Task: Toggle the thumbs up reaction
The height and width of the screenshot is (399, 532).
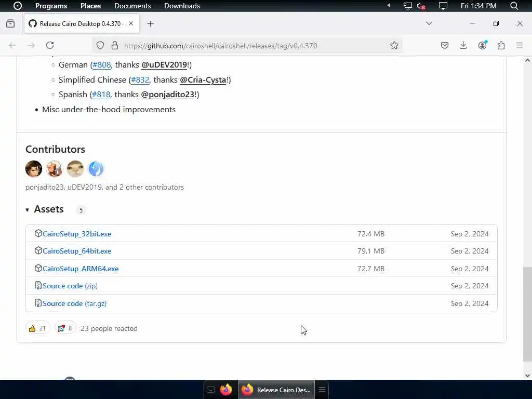Action: pyautogui.click(x=37, y=328)
